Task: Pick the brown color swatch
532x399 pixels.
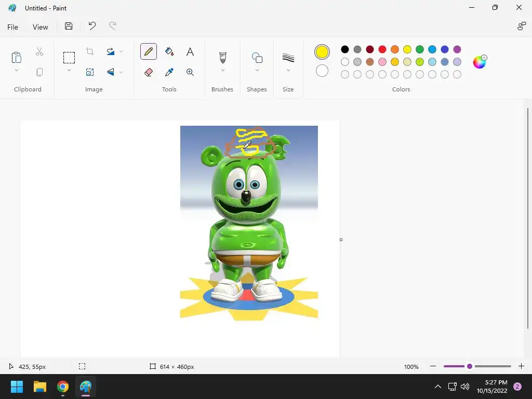Action: [x=370, y=62]
